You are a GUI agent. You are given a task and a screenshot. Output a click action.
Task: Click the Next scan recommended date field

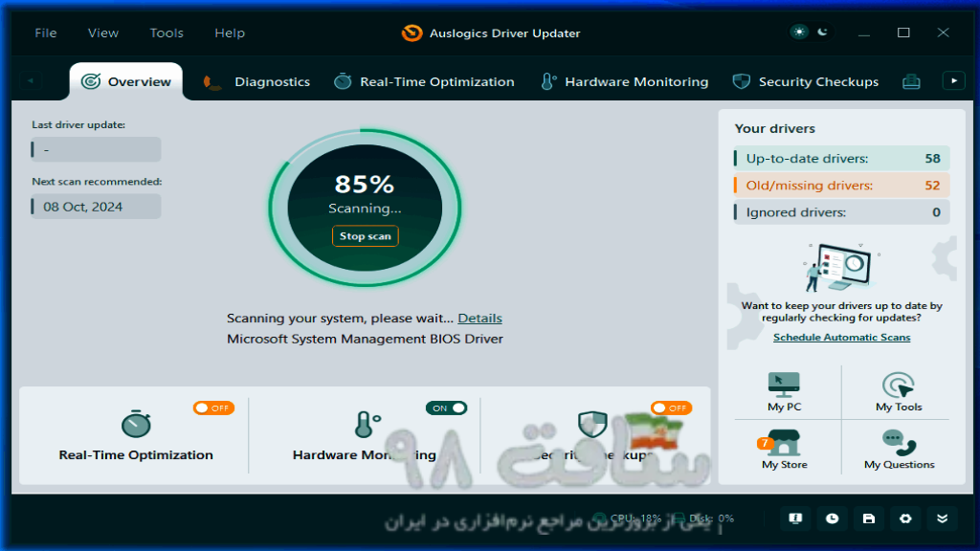96,207
